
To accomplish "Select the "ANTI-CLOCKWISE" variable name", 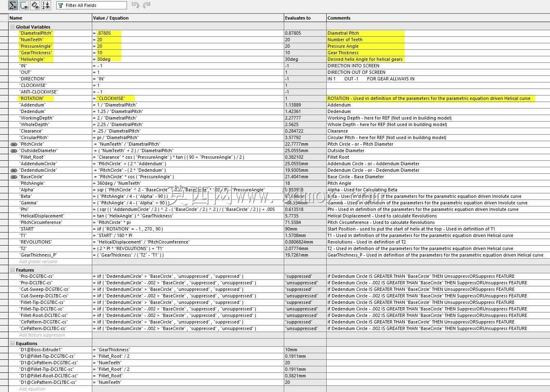I will pos(38,92).
